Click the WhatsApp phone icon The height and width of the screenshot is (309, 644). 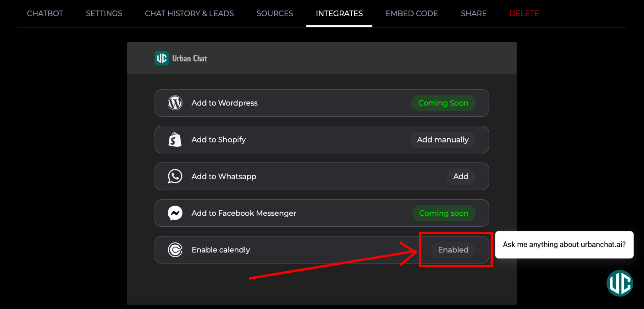coord(175,176)
